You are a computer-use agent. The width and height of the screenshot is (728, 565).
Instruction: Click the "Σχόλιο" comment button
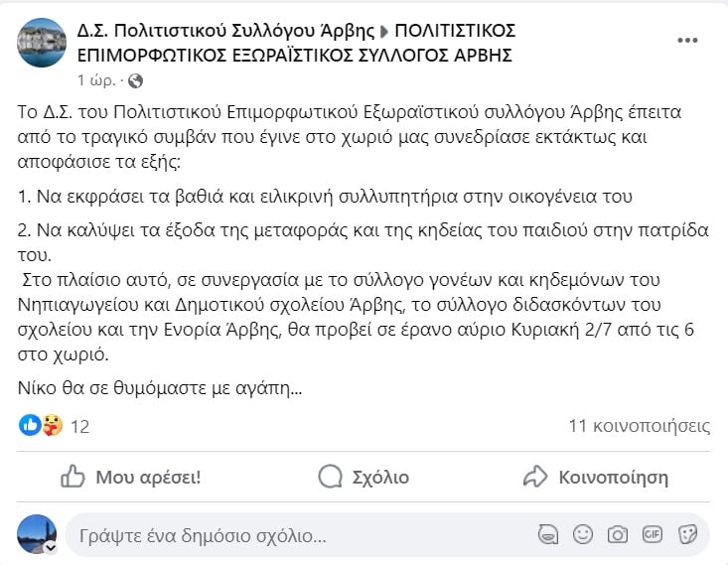click(364, 478)
